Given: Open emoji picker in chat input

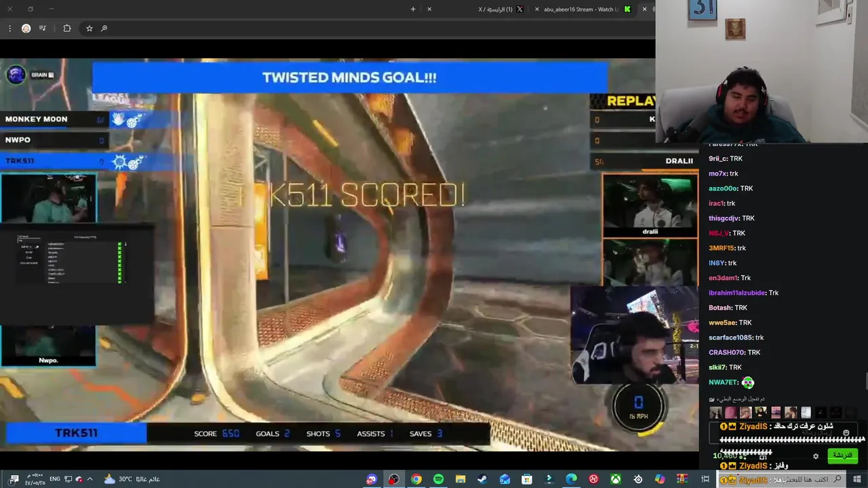Looking at the screenshot, I should [846, 432].
